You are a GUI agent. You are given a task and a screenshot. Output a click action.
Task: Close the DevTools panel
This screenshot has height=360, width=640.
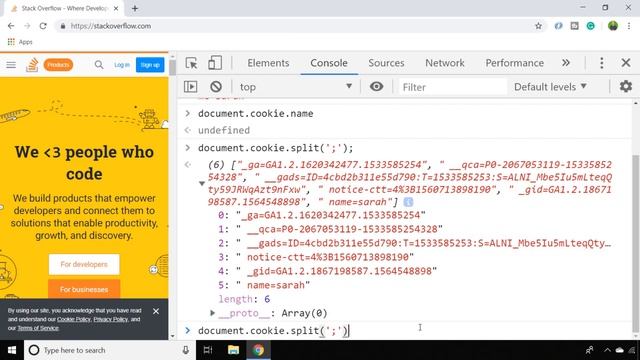[x=626, y=63]
